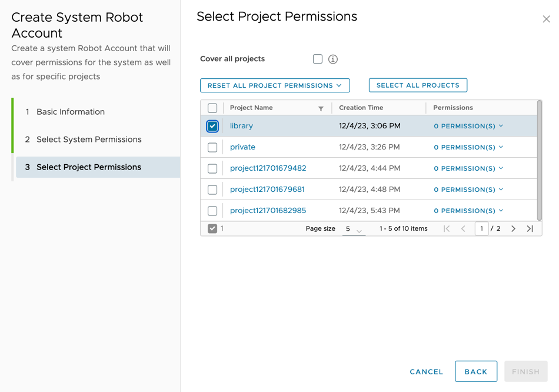Open Page size dropdown showing 5
Image resolution: width=559 pixels, height=392 pixels.
354,229
